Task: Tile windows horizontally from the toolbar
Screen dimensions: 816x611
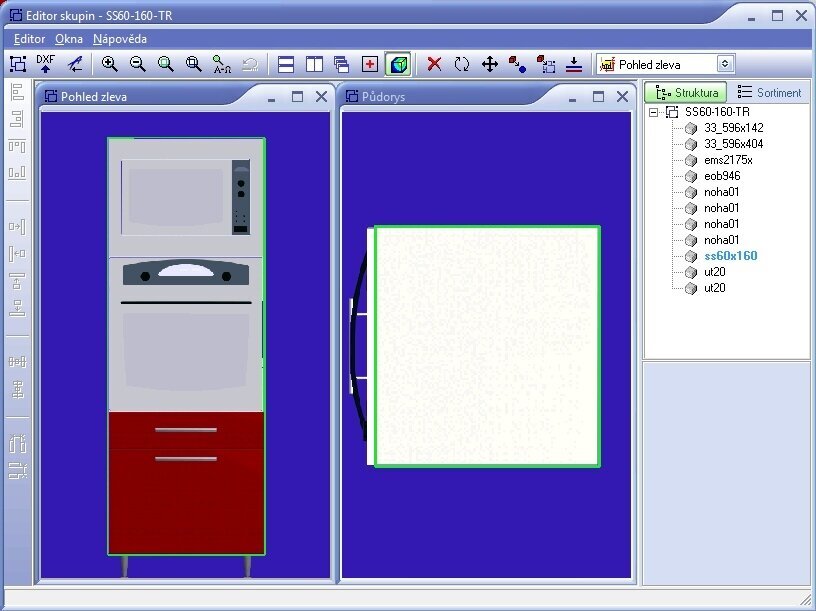Action: [286, 64]
